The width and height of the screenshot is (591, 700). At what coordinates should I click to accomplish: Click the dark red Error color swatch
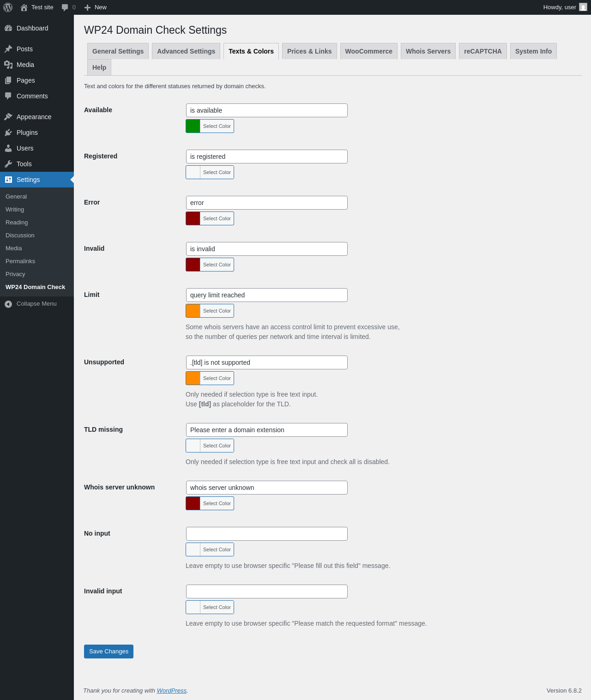(x=193, y=218)
